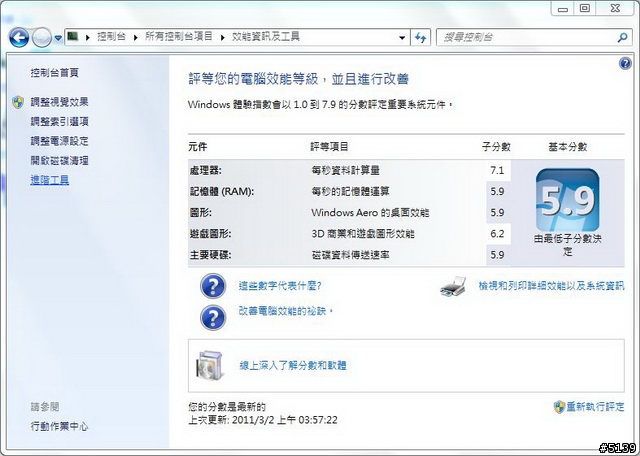Open 檢視和列印詳細效能以及系統資訊 link
The width and height of the screenshot is (640, 456).
point(551,286)
